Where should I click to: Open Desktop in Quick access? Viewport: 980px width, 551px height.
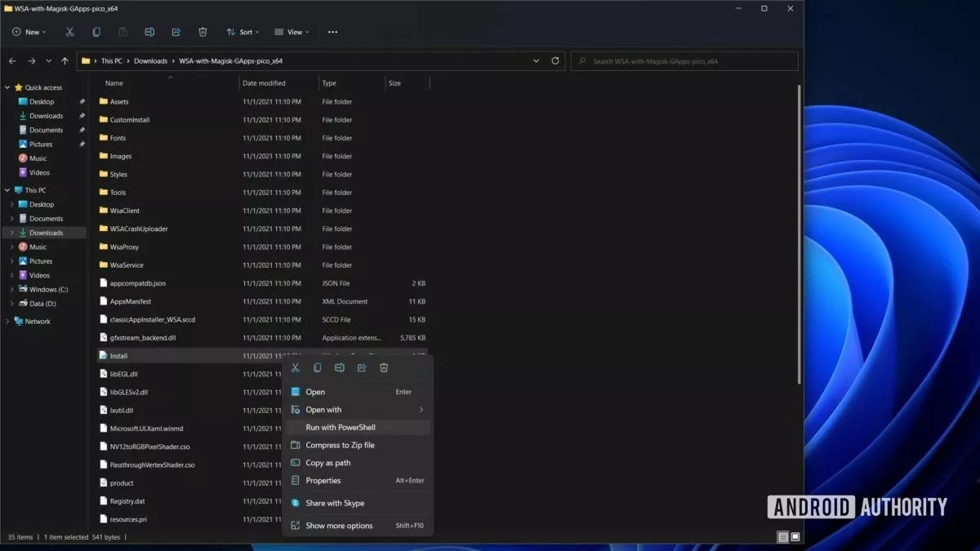[x=42, y=102]
